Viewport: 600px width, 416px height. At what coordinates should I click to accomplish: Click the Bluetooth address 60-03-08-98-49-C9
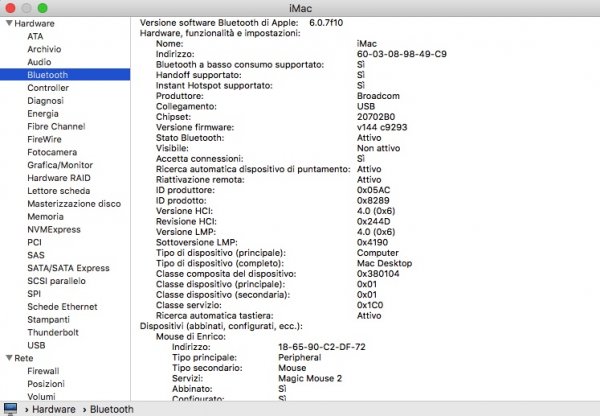point(401,54)
